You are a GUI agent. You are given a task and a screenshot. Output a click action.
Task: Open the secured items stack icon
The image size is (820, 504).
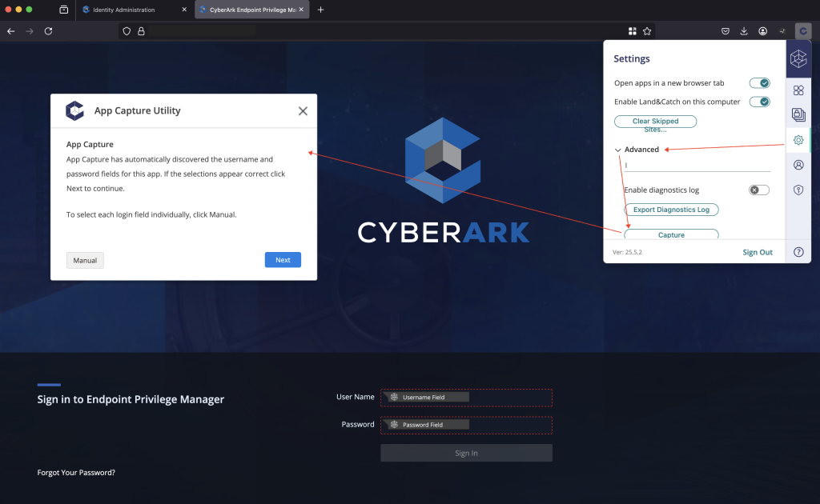coord(798,114)
